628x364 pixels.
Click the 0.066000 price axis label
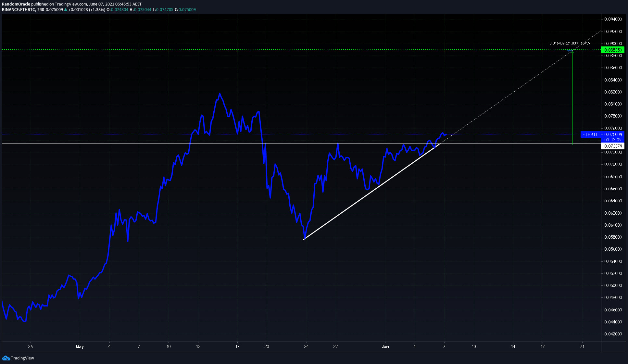613,189
